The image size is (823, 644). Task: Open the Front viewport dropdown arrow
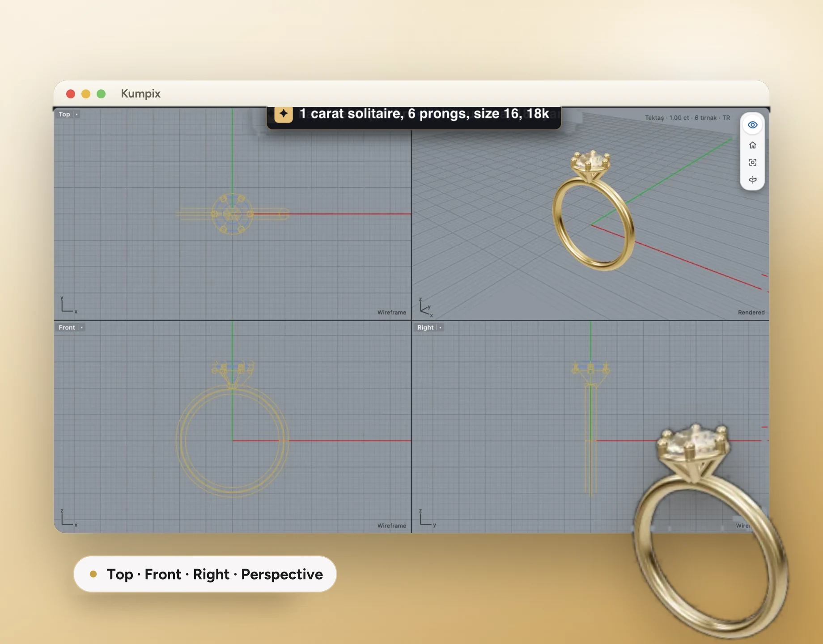click(81, 327)
